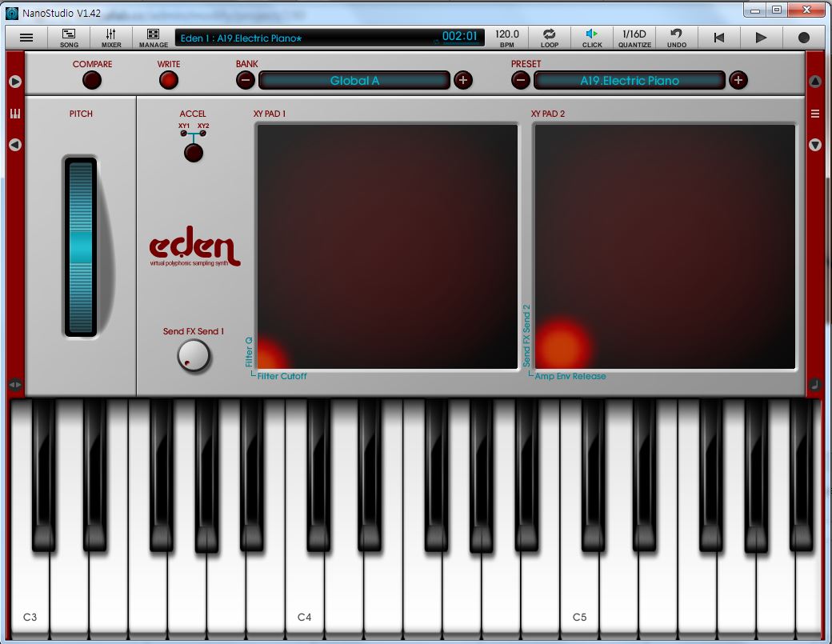The image size is (832, 644).
Task: Click the 002:01 song position readout
Action: 459,37
